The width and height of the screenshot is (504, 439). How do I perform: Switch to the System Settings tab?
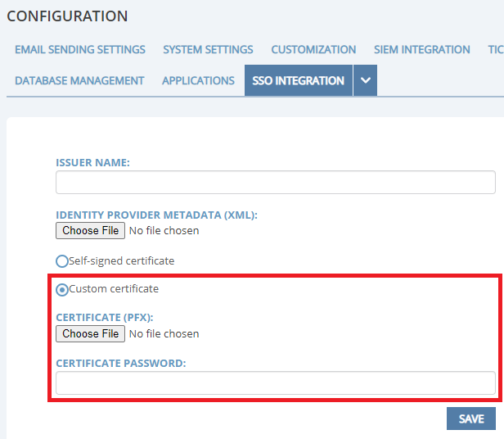[x=208, y=49]
